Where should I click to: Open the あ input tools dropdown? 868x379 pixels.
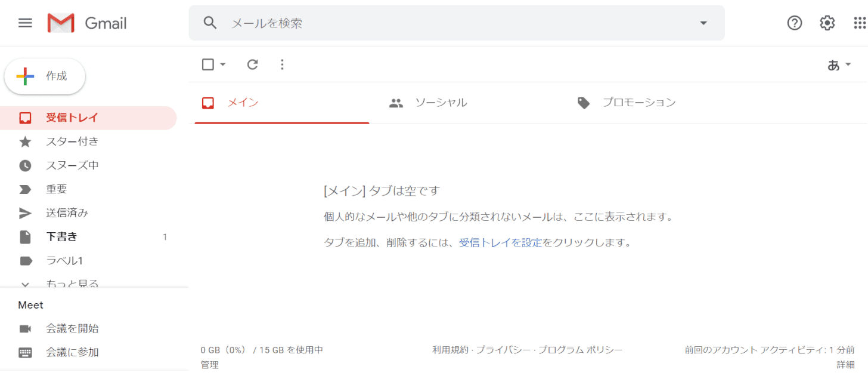[839, 64]
